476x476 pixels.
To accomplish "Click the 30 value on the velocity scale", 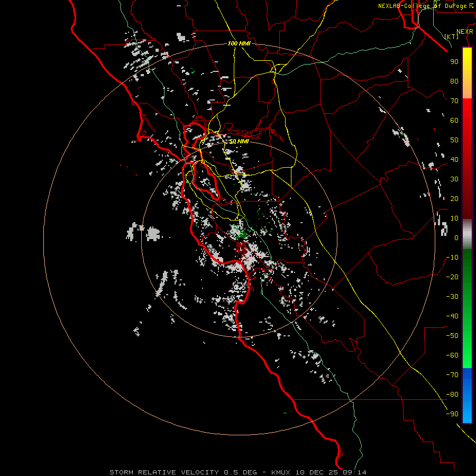I will click(x=454, y=179).
